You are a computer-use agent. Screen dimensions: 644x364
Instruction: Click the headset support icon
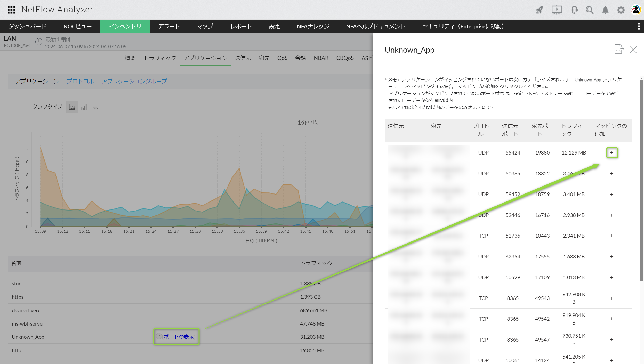pos(574,10)
